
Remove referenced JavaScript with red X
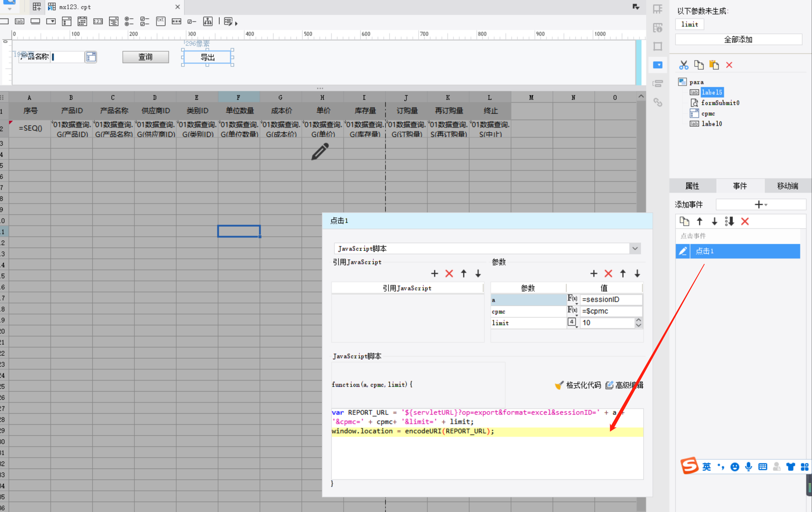pyautogui.click(x=449, y=274)
